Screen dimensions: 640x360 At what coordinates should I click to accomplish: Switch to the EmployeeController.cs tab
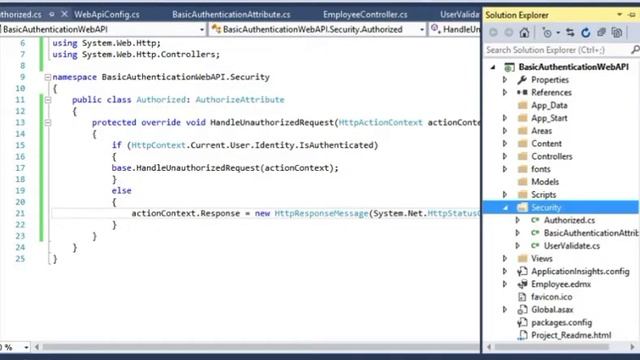click(x=365, y=14)
